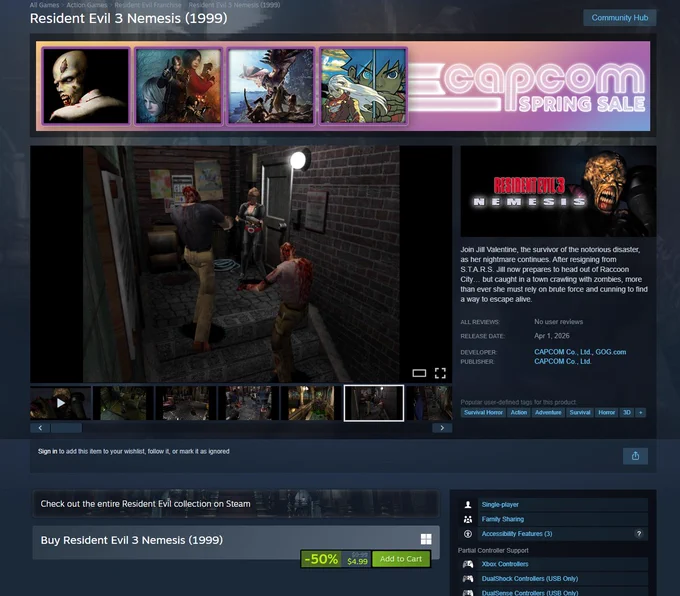Open the anime characters banner thumbnail
Viewport: 680px width, 596px height.
363,86
